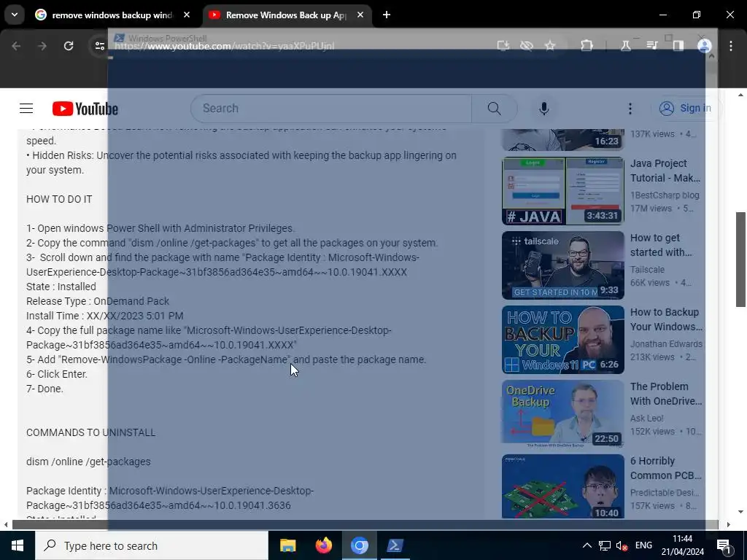
Task: Go to YouTube home via logo
Action: (x=85, y=109)
